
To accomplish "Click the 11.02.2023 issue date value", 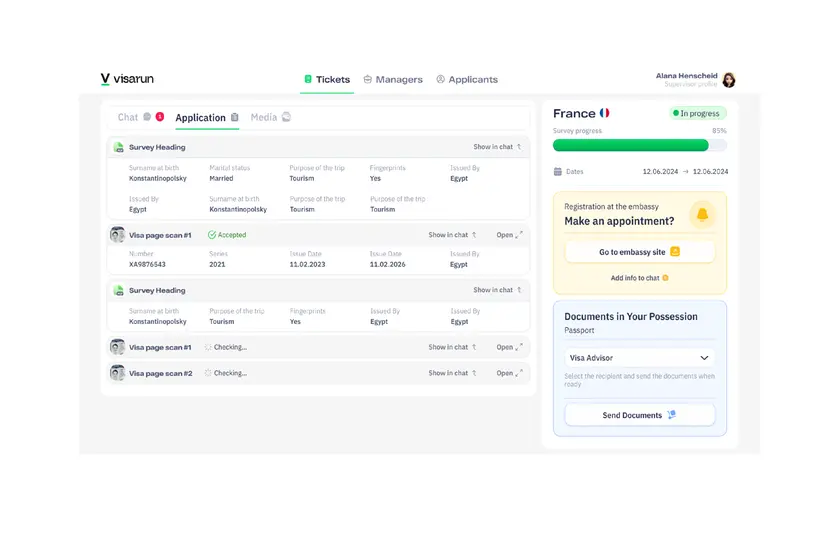I will pyautogui.click(x=307, y=265).
